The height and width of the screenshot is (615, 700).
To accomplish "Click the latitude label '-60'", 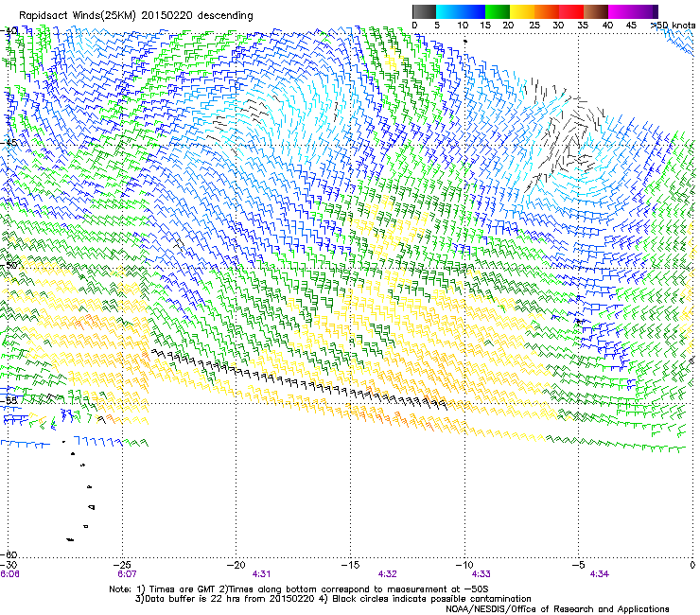I will coord(9,554).
